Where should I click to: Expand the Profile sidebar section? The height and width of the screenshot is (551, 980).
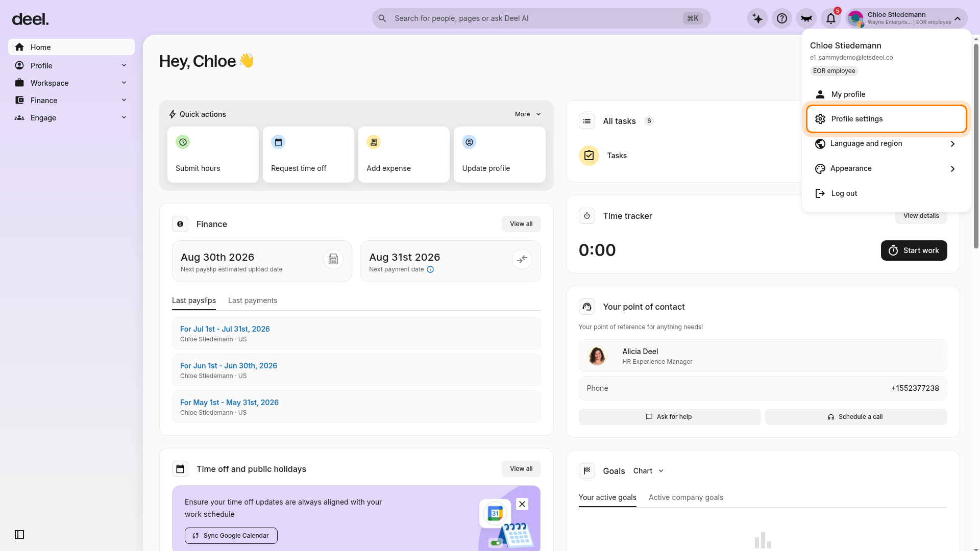click(71, 65)
